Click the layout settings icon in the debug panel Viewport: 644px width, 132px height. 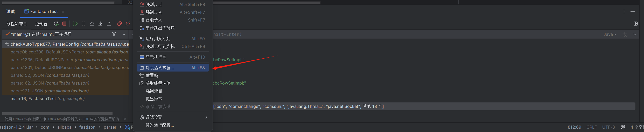click(x=635, y=24)
